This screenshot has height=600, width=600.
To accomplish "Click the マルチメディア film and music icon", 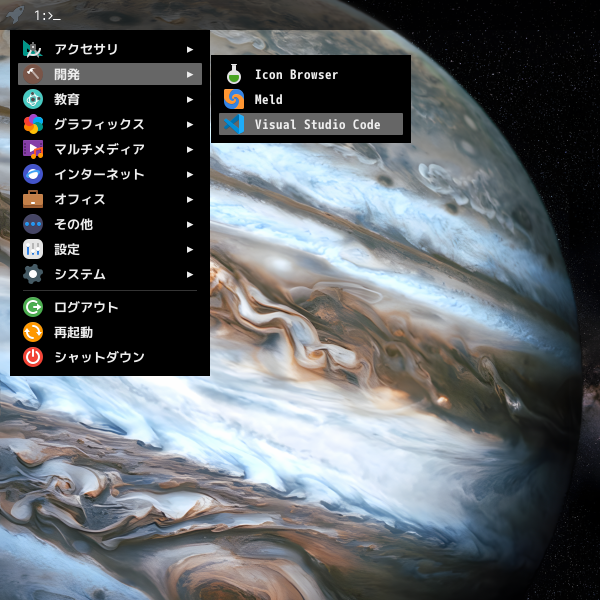I will pyautogui.click(x=33, y=149).
